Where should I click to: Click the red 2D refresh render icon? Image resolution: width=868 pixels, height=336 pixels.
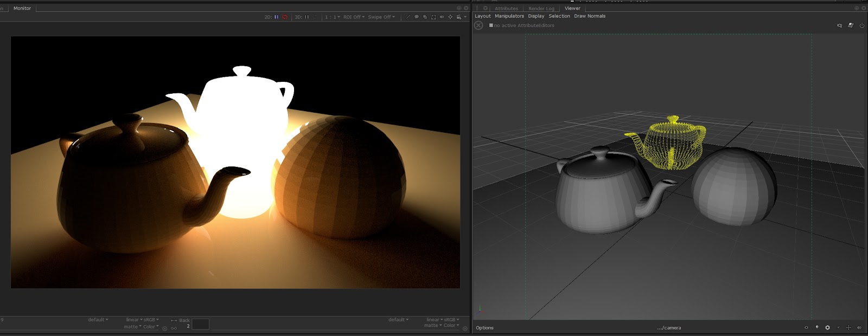(284, 17)
